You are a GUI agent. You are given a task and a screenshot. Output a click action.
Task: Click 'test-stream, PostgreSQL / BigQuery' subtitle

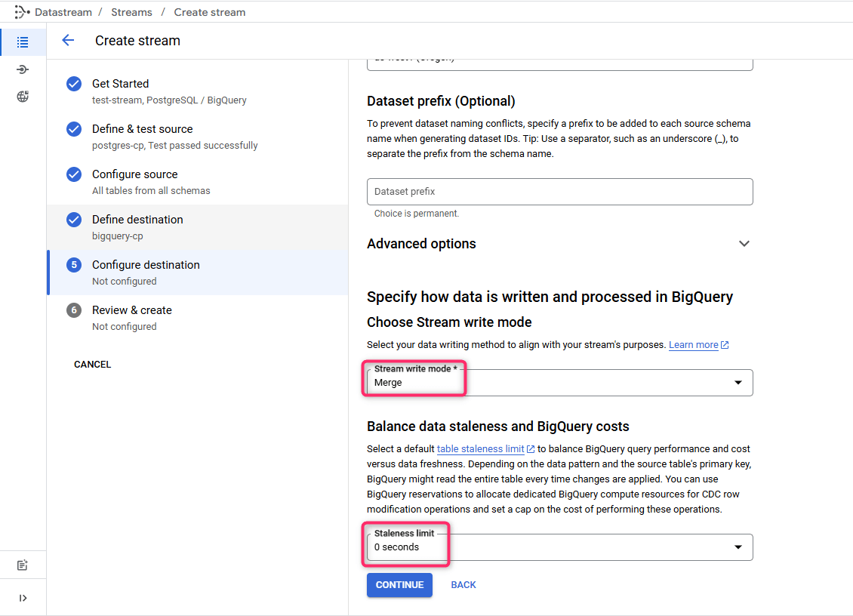[169, 100]
